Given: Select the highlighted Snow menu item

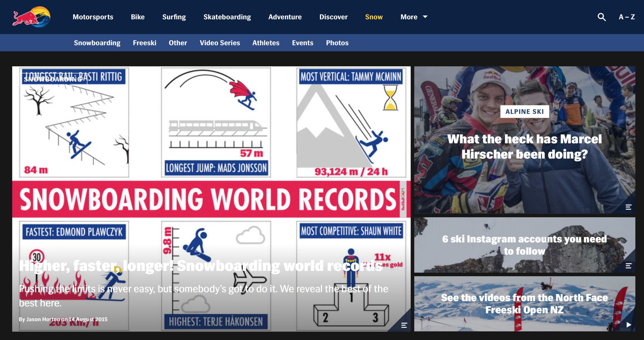Looking at the screenshot, I should tap(374, 17).
